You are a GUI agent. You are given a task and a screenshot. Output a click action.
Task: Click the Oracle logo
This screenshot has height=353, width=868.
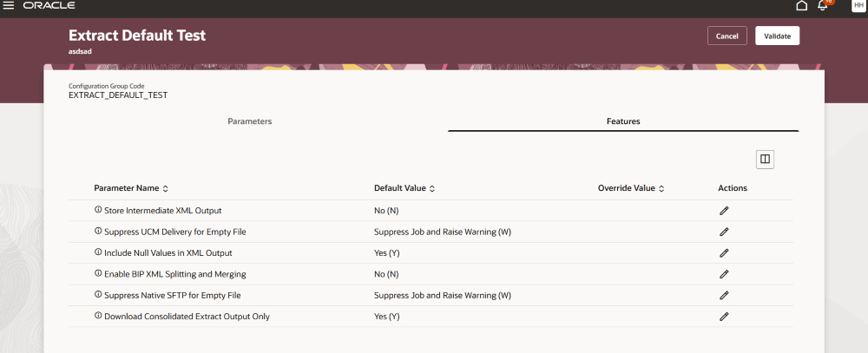coord(49,5)
